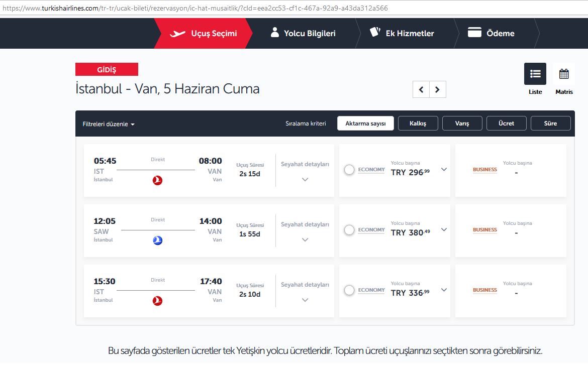
Task: Select Economy fare for 15:30 flight
Action: pyautogui.click(x=349, y=290)
